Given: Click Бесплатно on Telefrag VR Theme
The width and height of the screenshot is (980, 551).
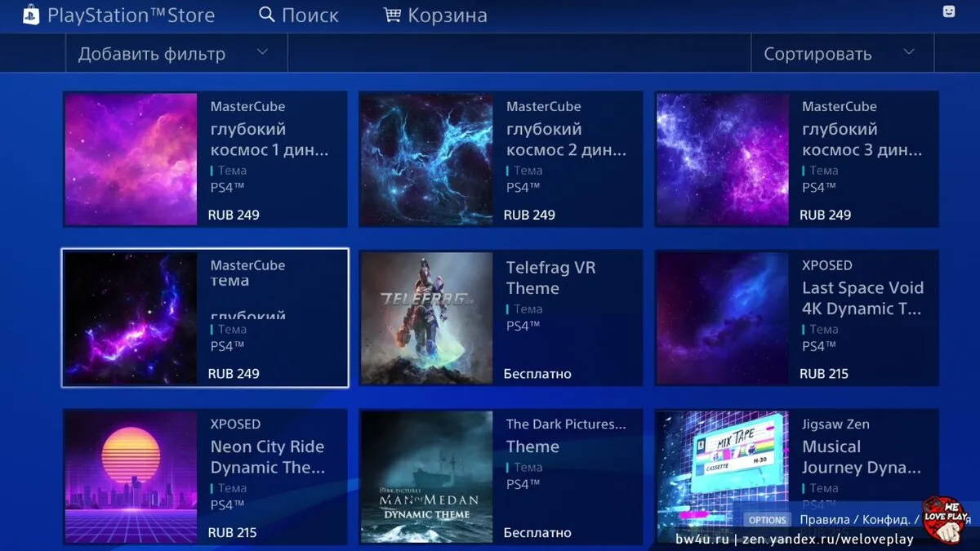Looking at the screenshot, I should pos(537,374).
